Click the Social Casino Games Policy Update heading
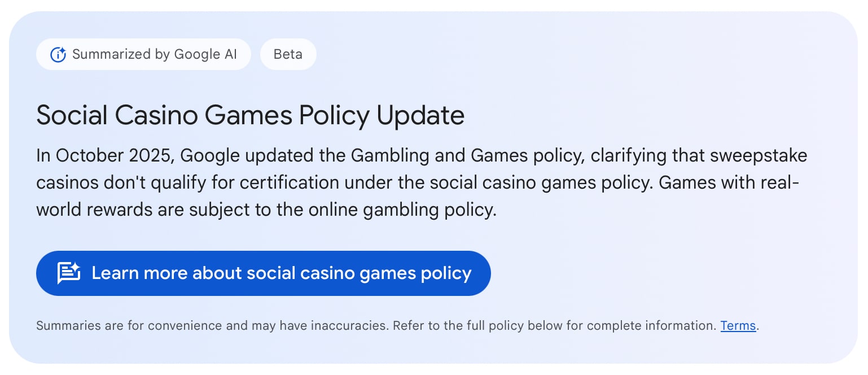 [x=250, y=116]
